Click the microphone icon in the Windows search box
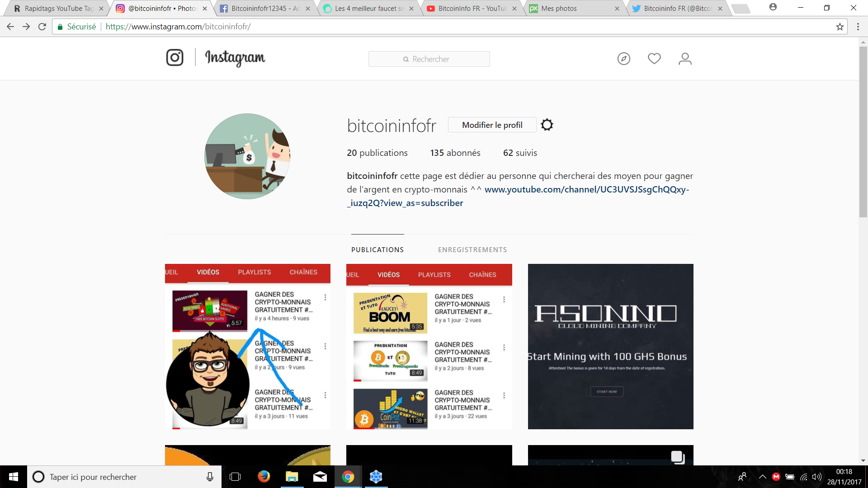 pos(210,477)
